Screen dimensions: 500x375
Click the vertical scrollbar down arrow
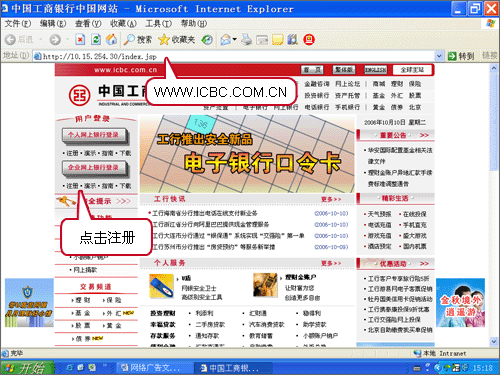tap(494, 341)
